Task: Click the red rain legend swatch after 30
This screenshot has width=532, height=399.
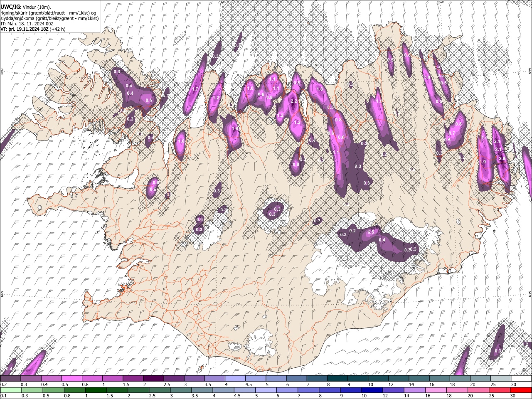Action: pyautogui.click(x=521, y=390)
